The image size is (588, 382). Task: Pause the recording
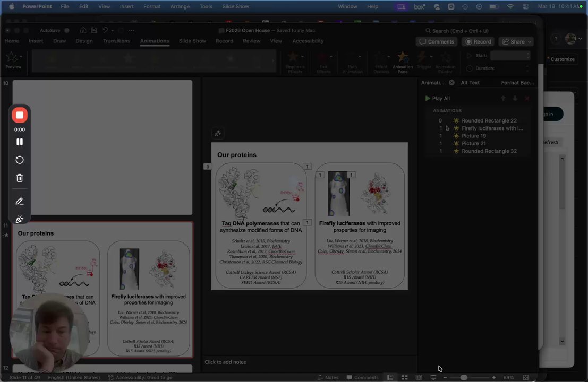point(20,142)
